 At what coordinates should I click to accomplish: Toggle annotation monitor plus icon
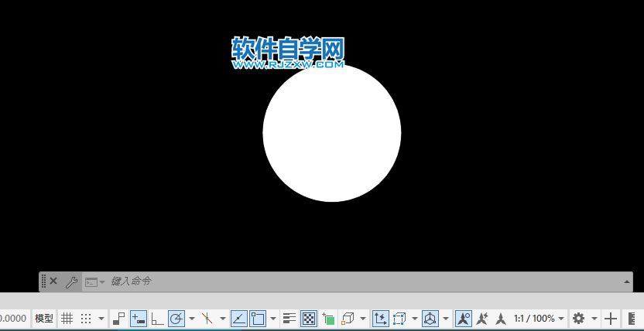click(x=611, y=319)
